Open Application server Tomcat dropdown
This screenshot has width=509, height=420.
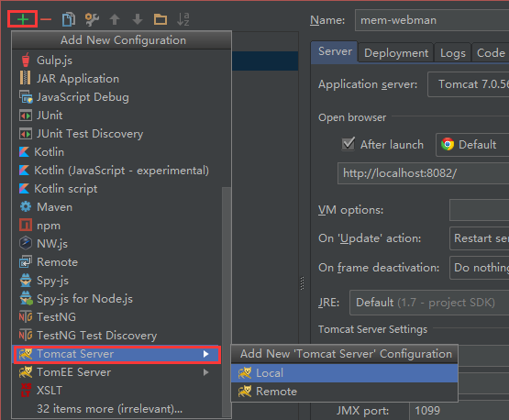(x=469, y=84)
